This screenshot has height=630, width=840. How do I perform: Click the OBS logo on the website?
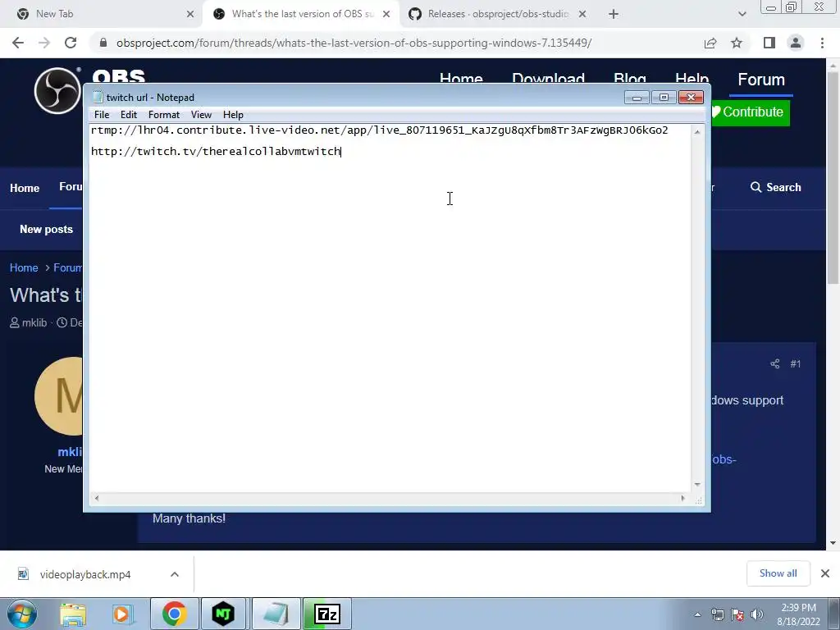(57, 90)
